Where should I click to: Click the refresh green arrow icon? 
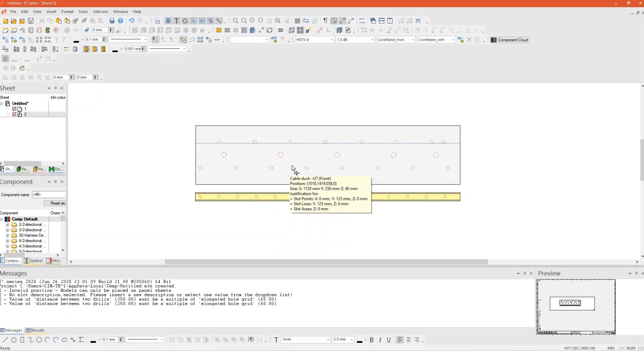(x=22, y=68)
